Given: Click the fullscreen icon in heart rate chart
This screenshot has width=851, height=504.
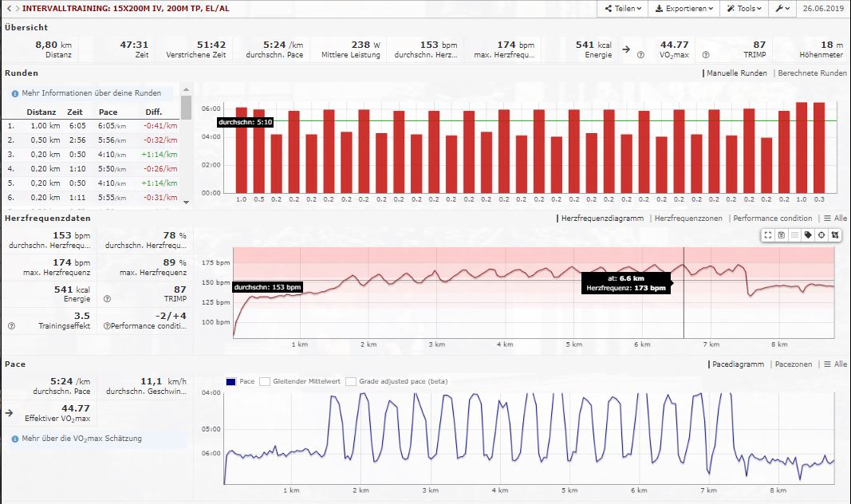Looking at the screenshot, I should (x=767, y=234).
